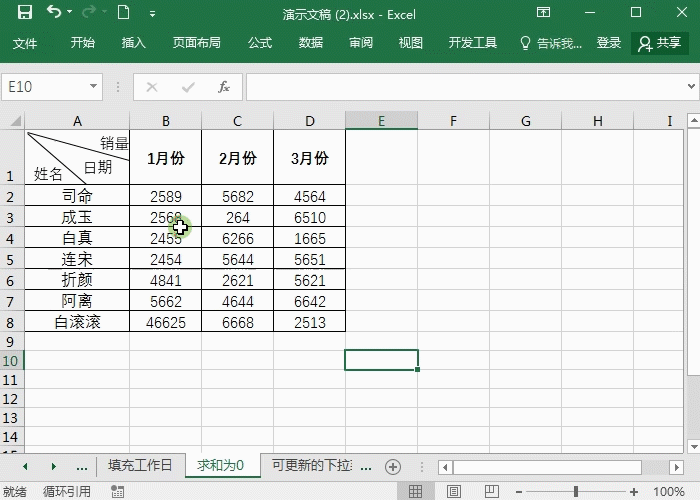Viewport: 700px width, 500px height.
Task: Click the zoom out minus button
Action: 519,492
